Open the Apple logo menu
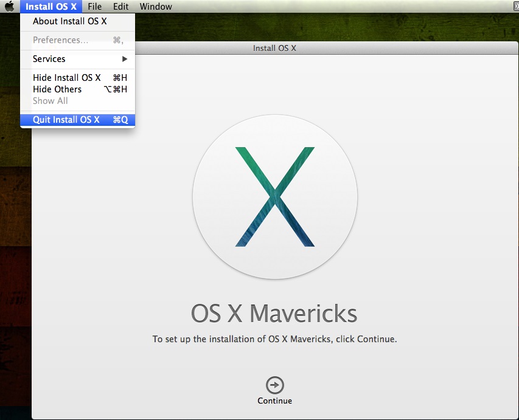The image size is (519, 420). (x=9, y=7)
